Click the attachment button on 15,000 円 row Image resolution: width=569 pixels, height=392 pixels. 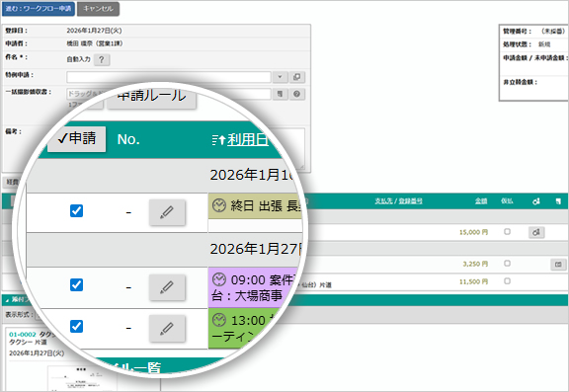tap(536, 232)
